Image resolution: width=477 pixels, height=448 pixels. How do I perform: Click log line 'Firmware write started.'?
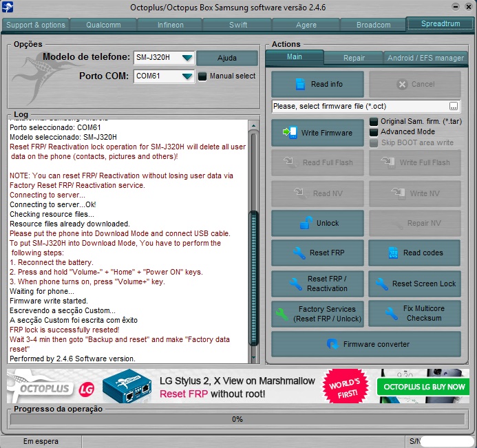point(49,301)
